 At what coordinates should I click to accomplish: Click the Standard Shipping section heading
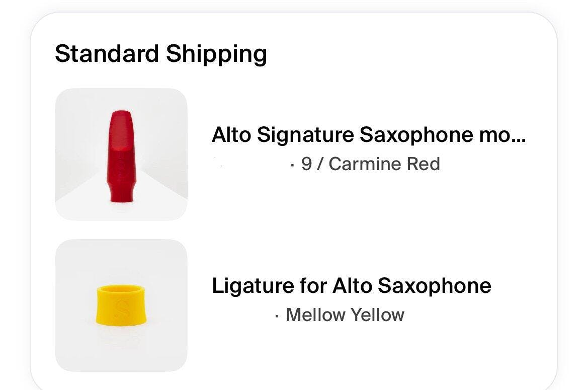tap(160, 53)
